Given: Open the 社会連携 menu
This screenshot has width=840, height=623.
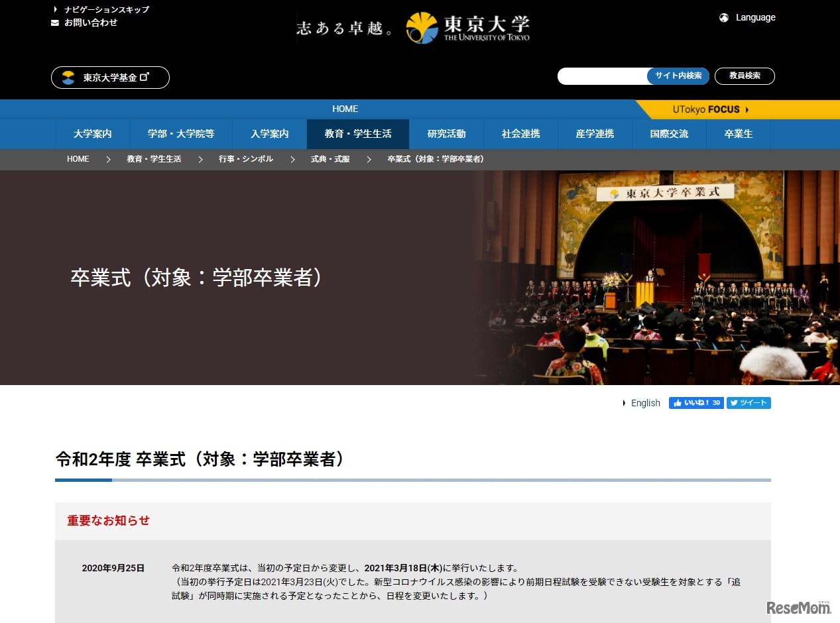Looking at the screenshot, I should coord(521,134).
